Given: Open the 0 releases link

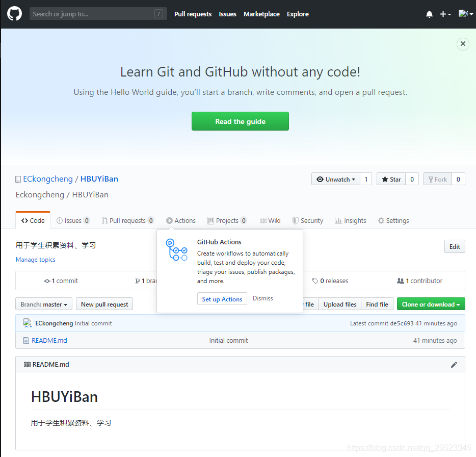Looking at the screenshot, I should point(330,281).
